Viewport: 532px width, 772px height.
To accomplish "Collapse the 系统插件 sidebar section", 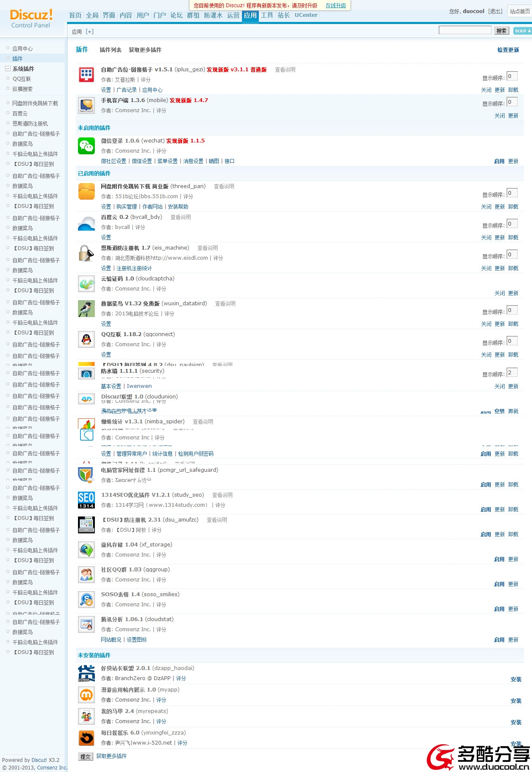I will coord(8,69).
